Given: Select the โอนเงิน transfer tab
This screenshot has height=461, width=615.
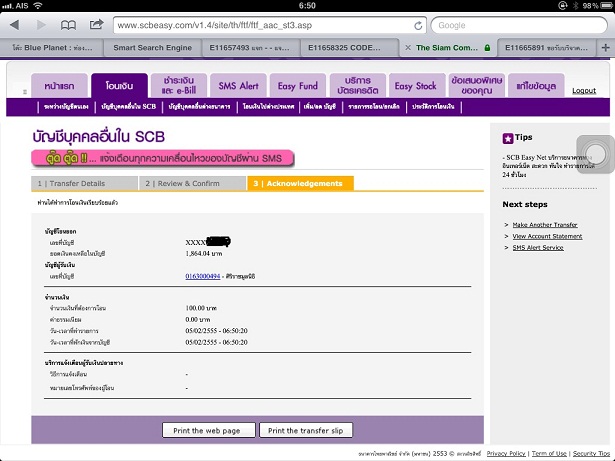Looking at the screenshot, I should [x=119, y=86].
